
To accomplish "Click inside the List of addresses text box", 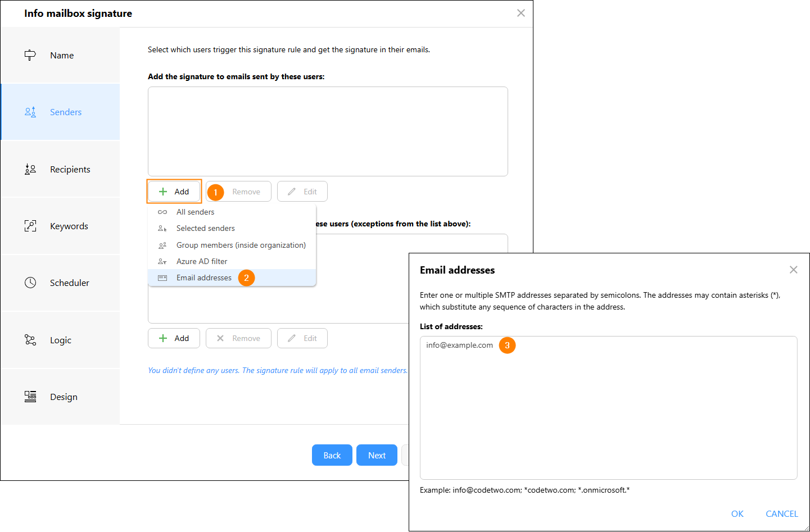I will pyautogui.click(x=608, y=408).
